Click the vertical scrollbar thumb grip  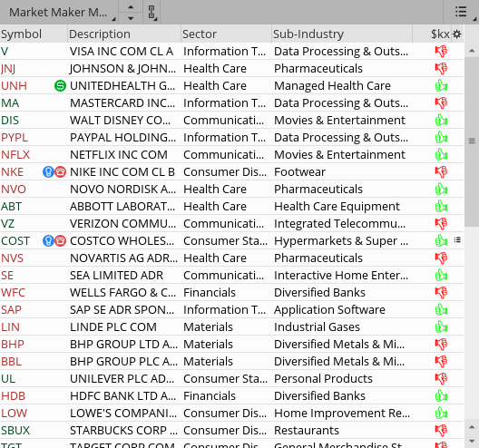tap(472, 141)
